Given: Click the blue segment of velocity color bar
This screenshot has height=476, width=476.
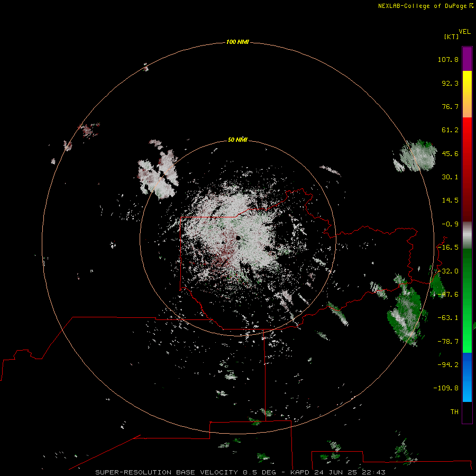Looking at the screenshot, I should click(x=467, y=377).
